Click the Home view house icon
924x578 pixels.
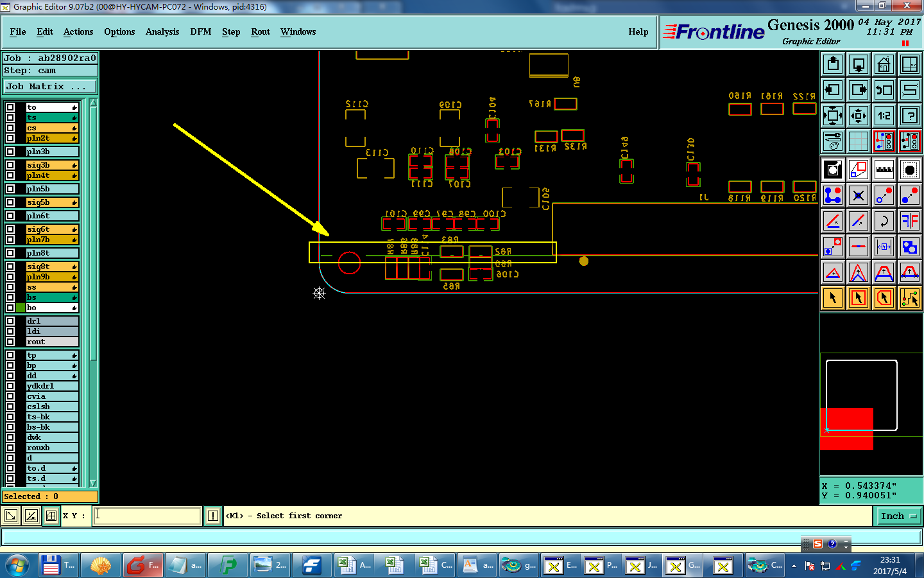(x=884, y=64)
